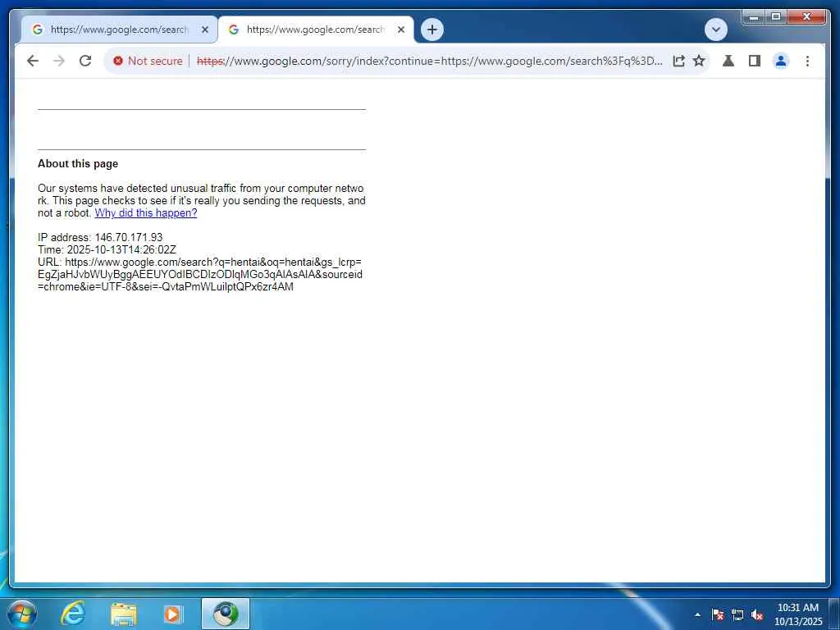Maximize the Chrome window

pos(775,17)
